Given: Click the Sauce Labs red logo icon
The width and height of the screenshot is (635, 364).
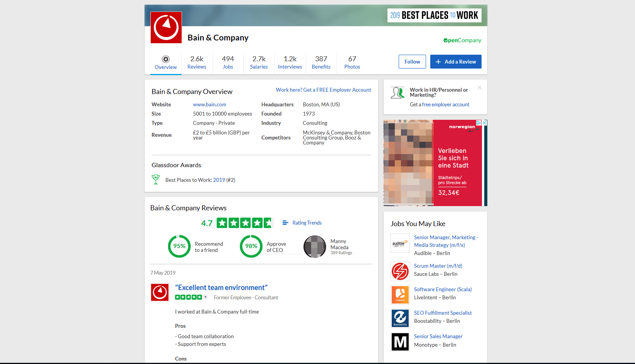Looking at the screenshot, I should click(400, 271).
